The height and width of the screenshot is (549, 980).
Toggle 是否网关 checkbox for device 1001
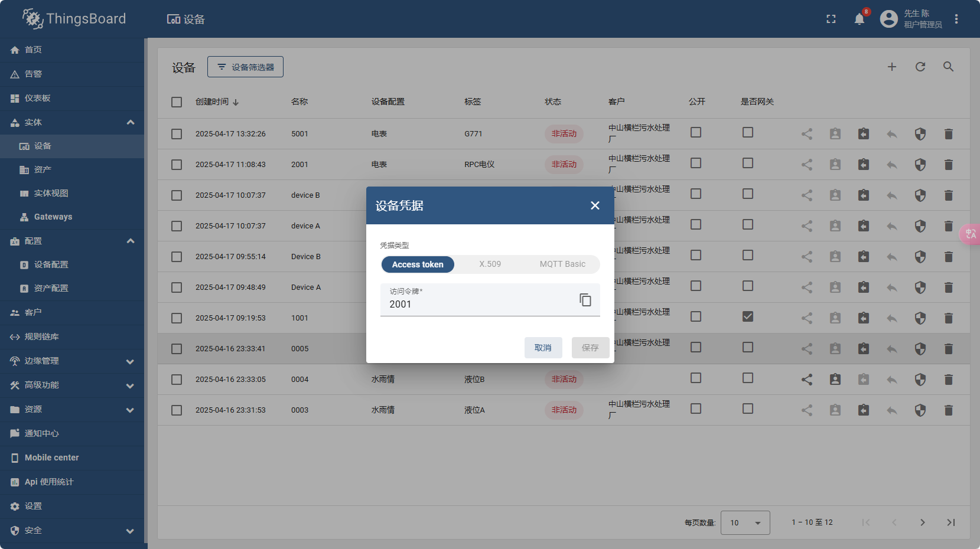coord(748,316)
